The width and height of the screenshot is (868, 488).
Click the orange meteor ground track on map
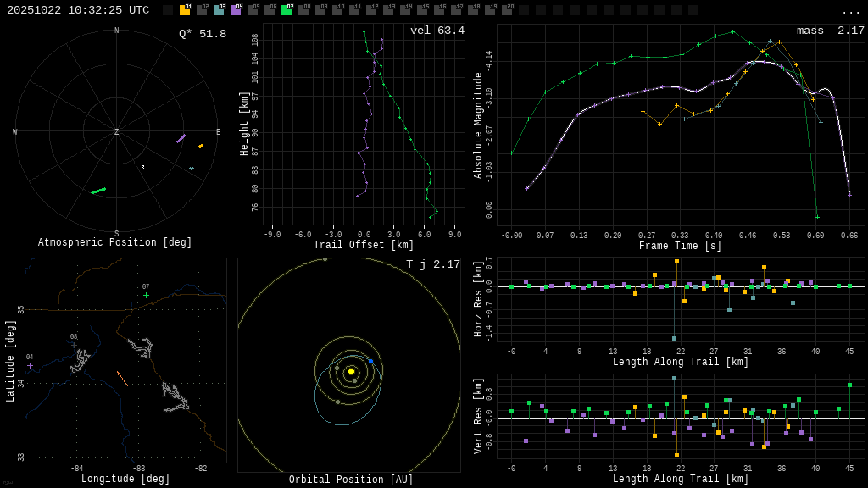pyautogui.click(x=122, y=379)
